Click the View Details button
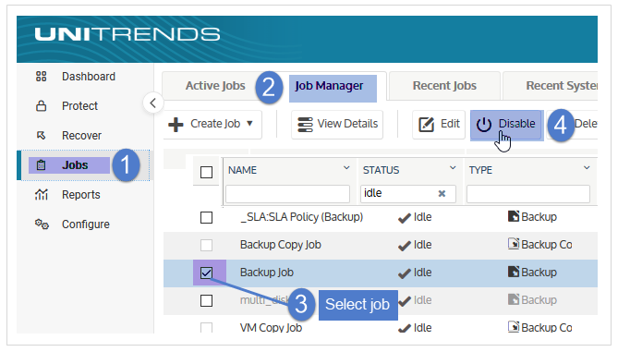 336,125
